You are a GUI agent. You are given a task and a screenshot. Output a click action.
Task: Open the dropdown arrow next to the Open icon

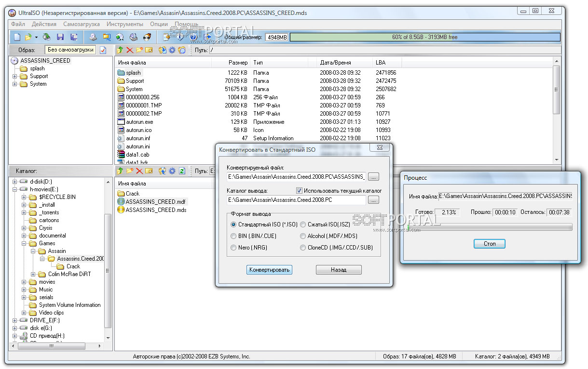36,37
